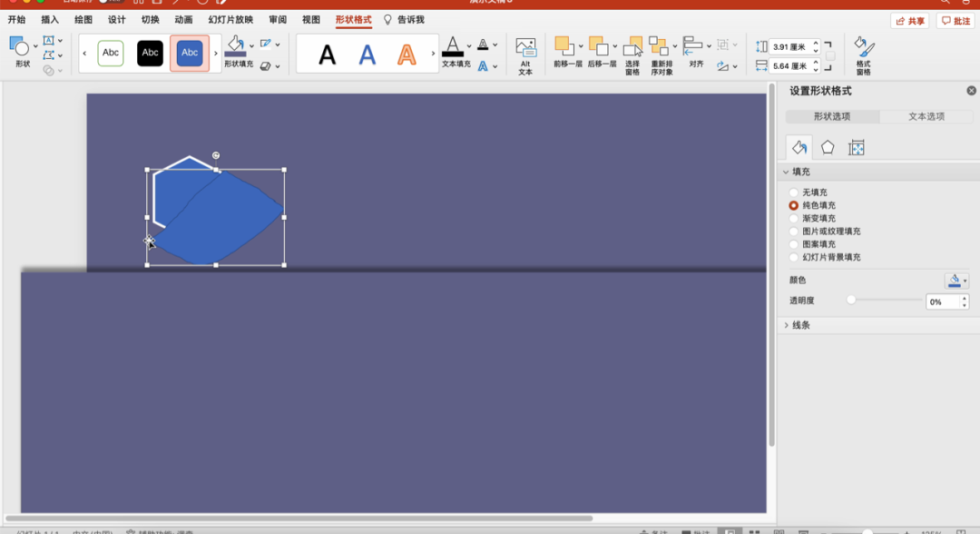Open the 后移一层 dropdown arrow
The height and width of the screenshot is (534, 980).
615,45
